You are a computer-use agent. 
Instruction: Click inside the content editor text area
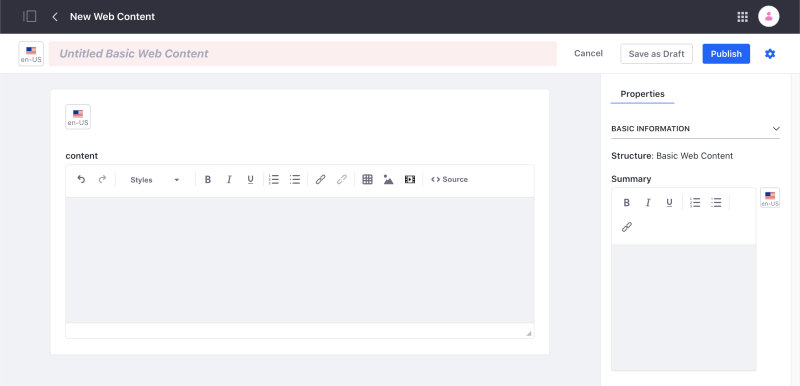300,260
